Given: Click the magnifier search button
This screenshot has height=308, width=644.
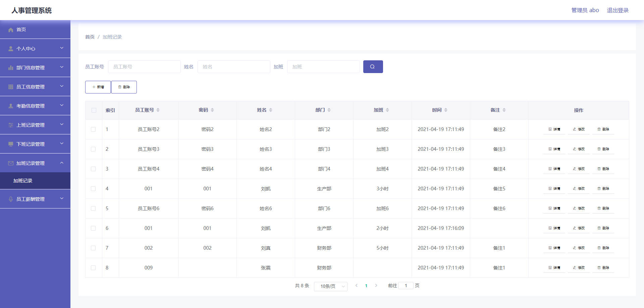Looking at the screenshot, I should pos(373,67).
